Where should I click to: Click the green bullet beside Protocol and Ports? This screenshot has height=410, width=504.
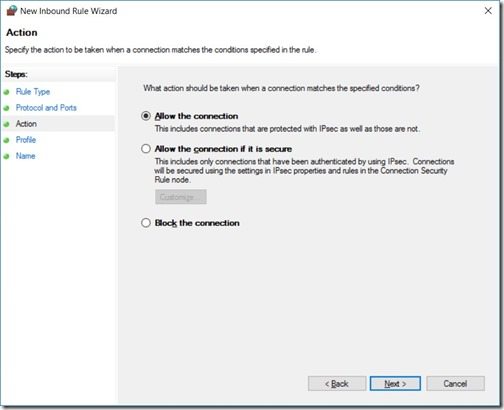coord(6,108)
